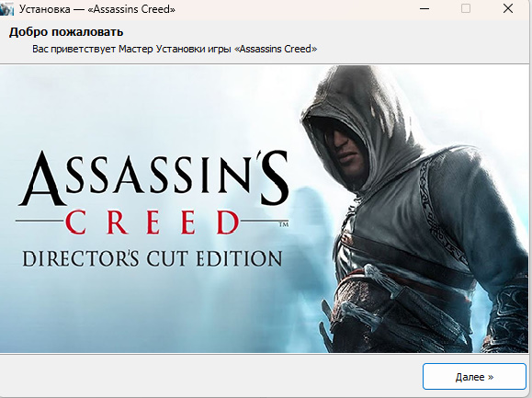Click the Добро пожаловать heading

[x=66, y=32]
